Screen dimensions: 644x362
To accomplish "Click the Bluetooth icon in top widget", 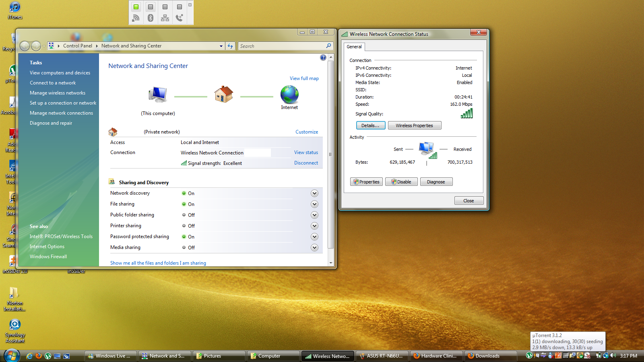I will point(151,18).
